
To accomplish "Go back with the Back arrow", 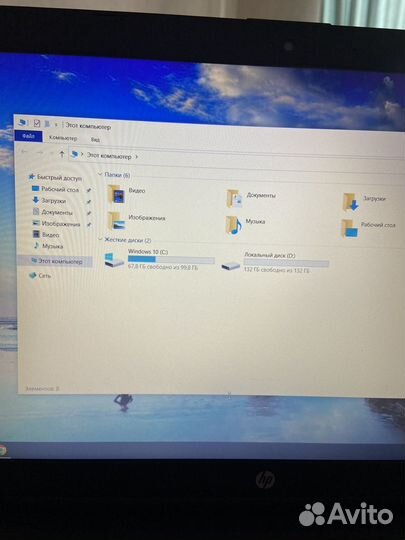I will click(24, 152).
